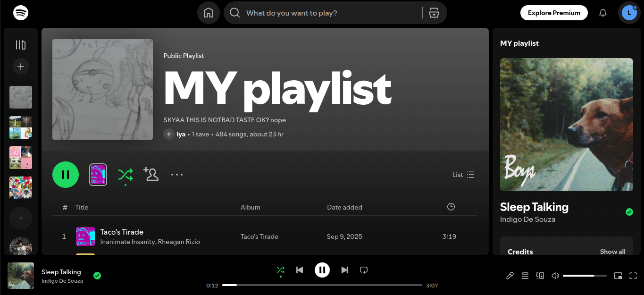Open the List view options dropdown
The image size is (644, 295).
click(x=463, y=175)
